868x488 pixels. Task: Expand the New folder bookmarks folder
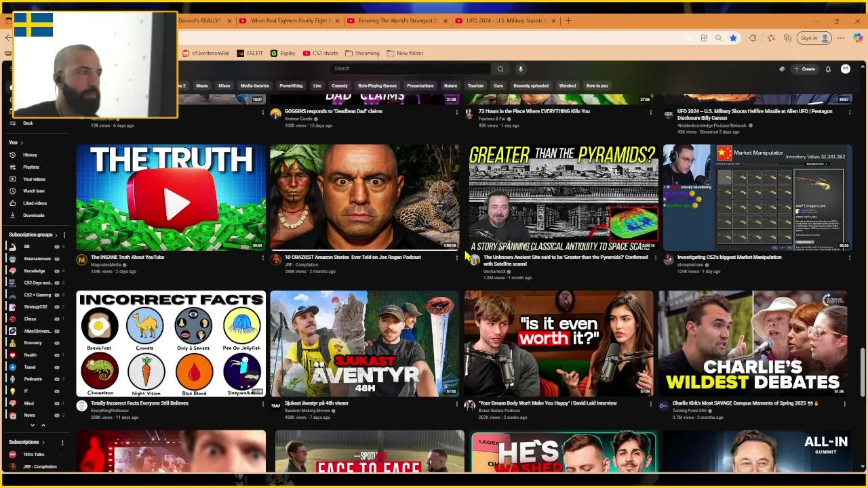405,53
